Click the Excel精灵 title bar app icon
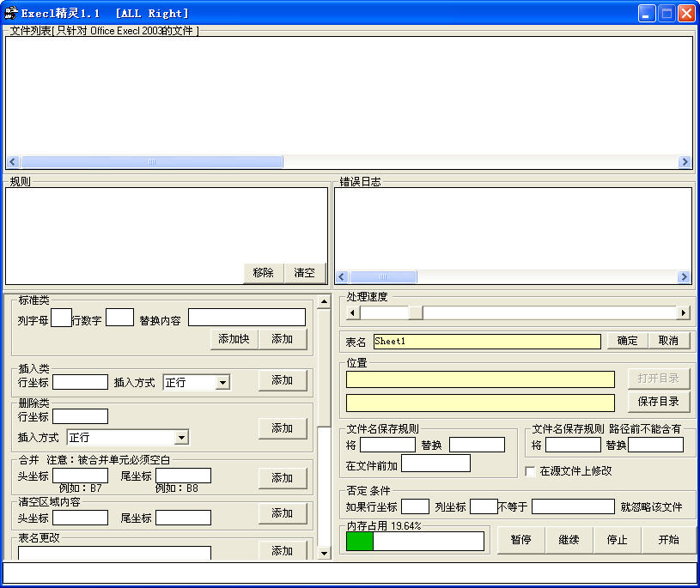700x588 pixels. pyautogui.click(x=11, y=13)
